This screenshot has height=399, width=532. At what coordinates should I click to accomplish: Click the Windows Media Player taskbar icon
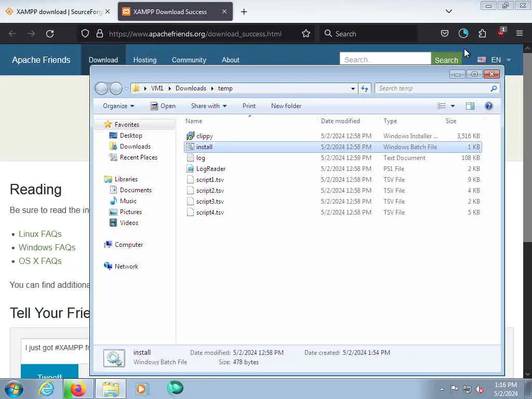(x=142, y=389)
